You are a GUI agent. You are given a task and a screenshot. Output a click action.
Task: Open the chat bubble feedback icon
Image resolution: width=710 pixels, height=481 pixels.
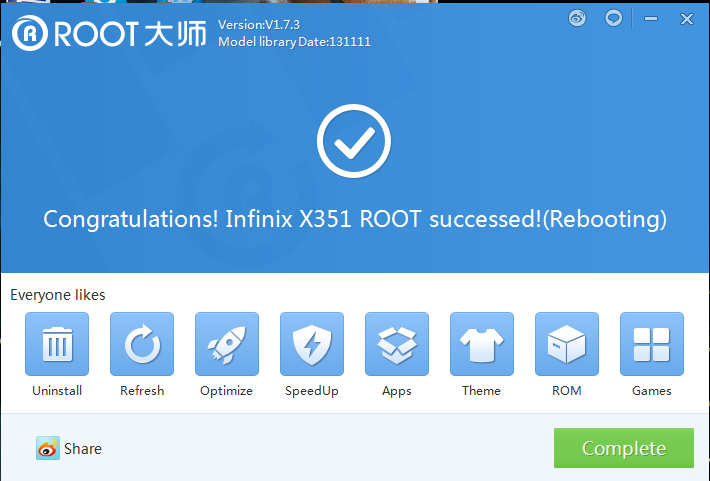point(614,19)
